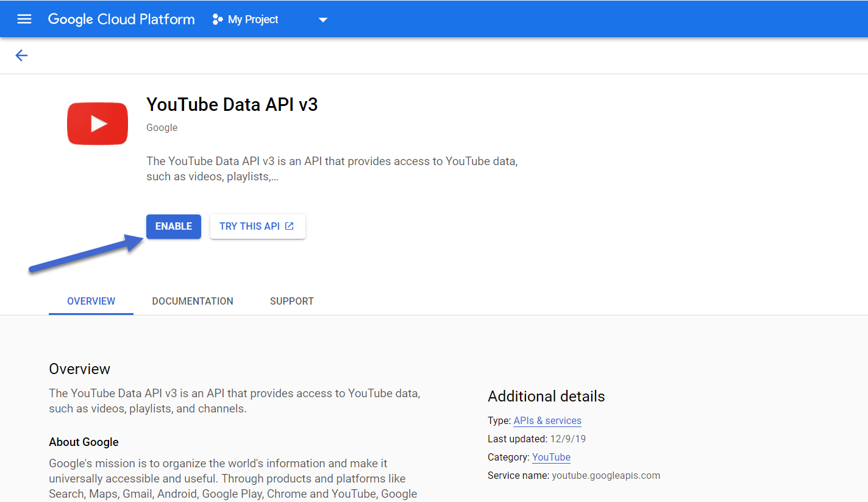Screen dimensions: 868x502
Task: Click the Google publisher name
Action: tap(162, 127)
